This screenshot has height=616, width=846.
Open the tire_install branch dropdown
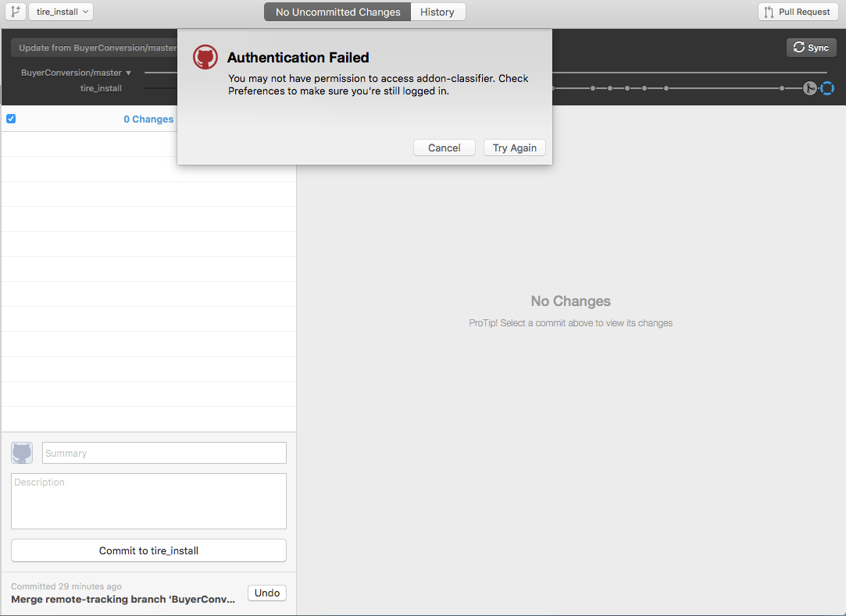(x=60, y=12)
